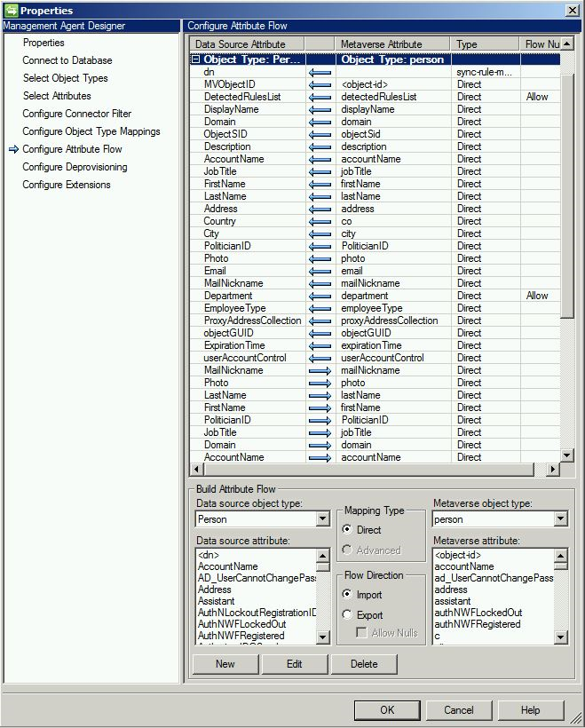The width and height of the screenshot is (585, 728).
Task: Toggle the Allow Nulls checkbox
Action: [361, 632]
